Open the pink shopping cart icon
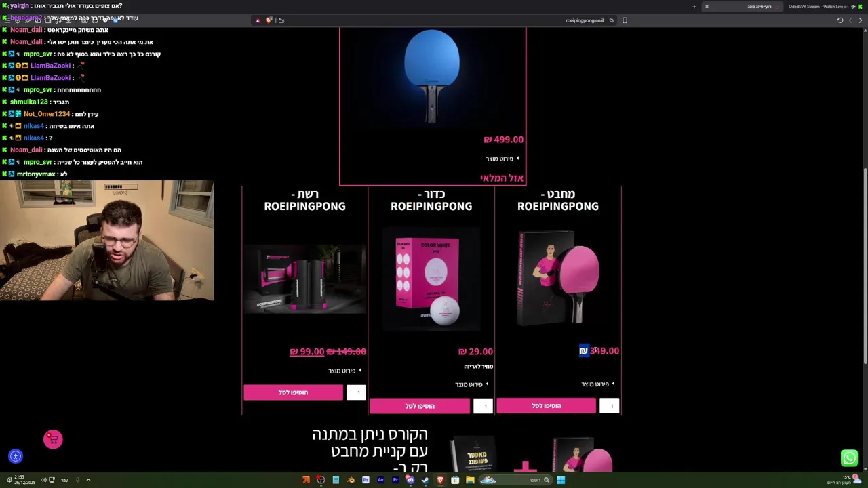The width and height of the screenshot is (868, 488). pos(53,439)
